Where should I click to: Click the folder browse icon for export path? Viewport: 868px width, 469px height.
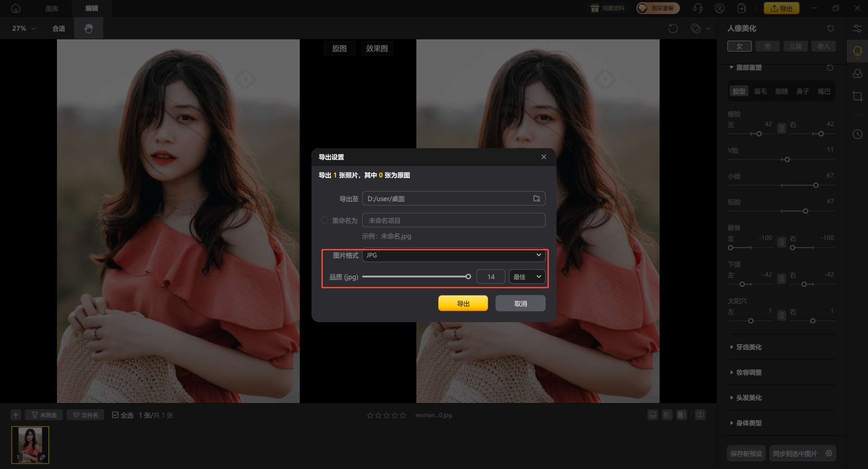point(537,199)
